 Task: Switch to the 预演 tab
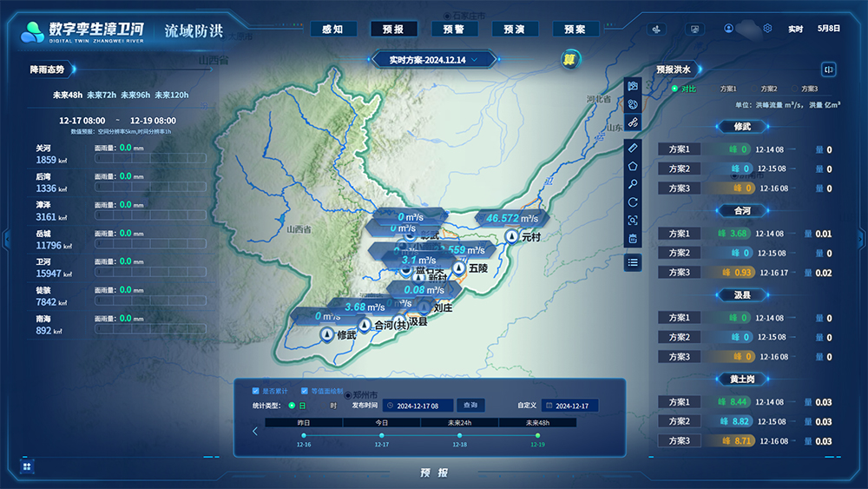(x=514, y=30)
